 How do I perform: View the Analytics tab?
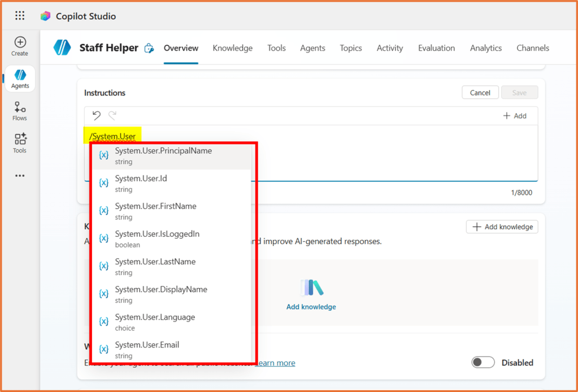485,48
